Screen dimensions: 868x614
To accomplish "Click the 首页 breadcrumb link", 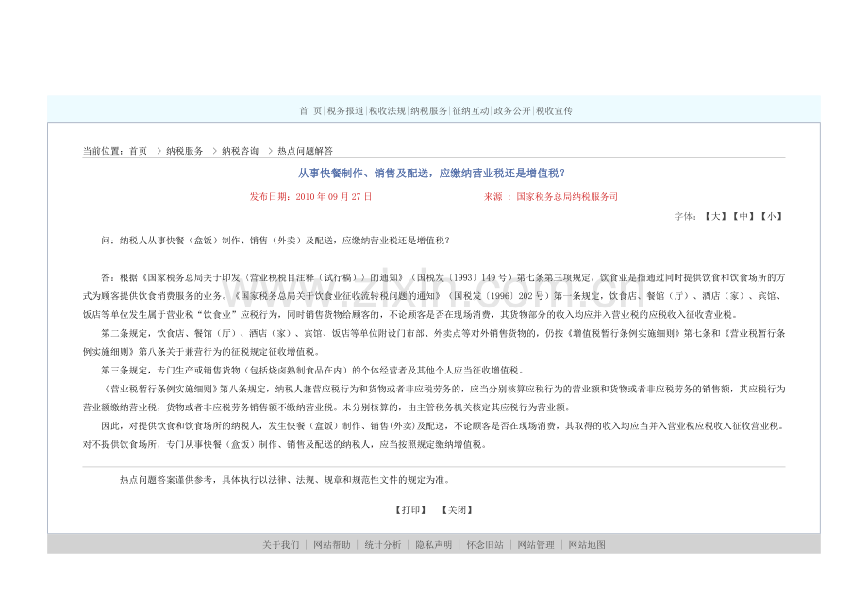I will (138, 151).
